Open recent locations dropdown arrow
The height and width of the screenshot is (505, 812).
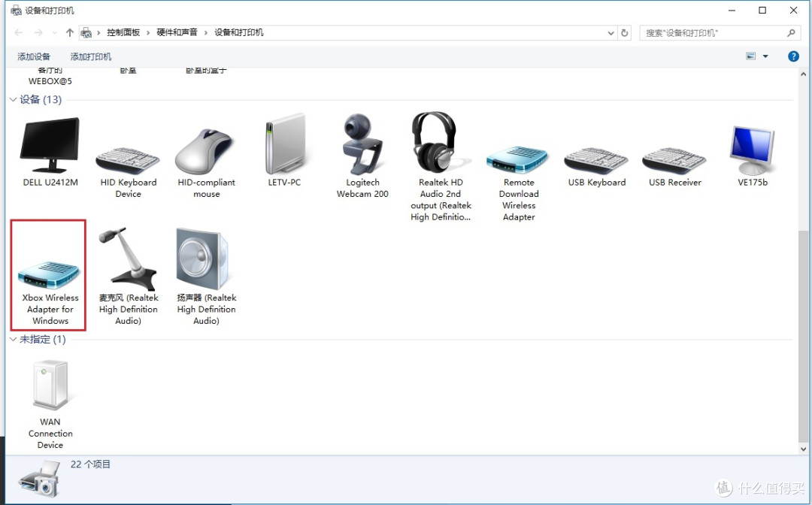(54, 32)
